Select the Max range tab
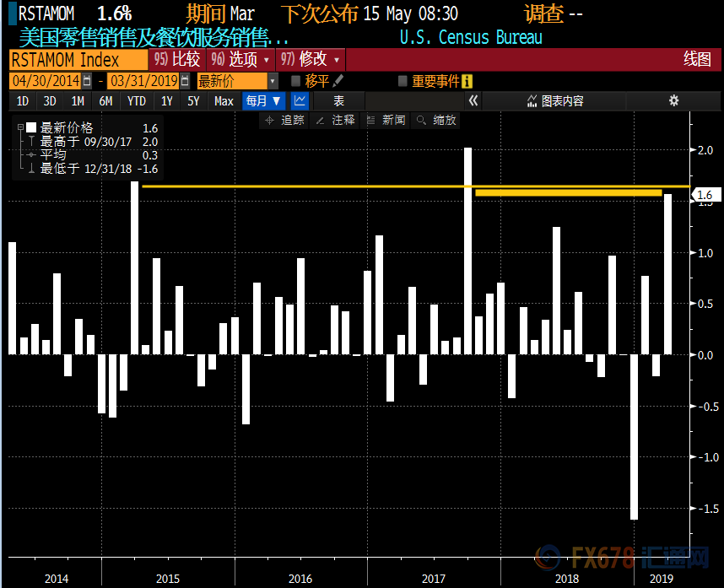This screenshot has width=724, height=588. [x=224, y=100]
